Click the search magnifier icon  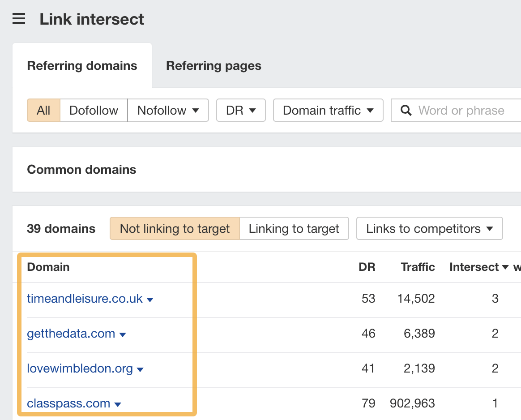[x=406, y=110]
